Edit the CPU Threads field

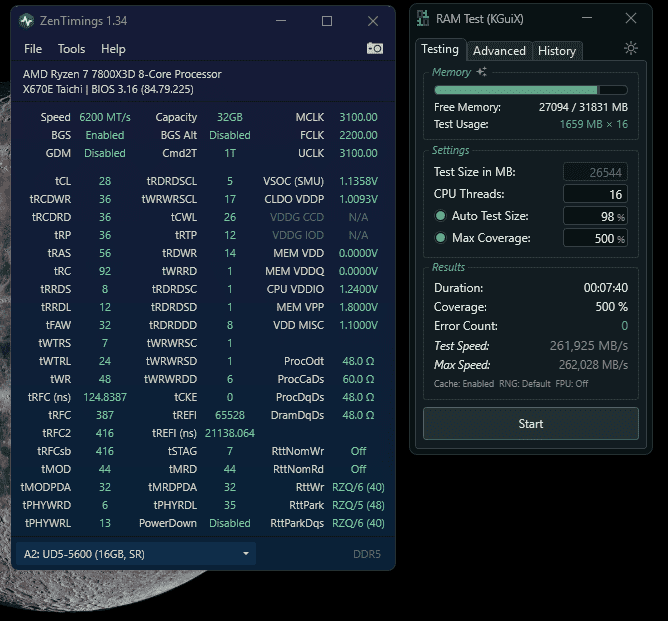595,194
